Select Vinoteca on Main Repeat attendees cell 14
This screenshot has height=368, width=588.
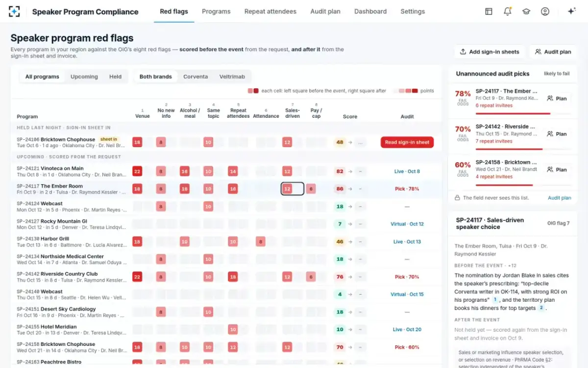point(233,171)
